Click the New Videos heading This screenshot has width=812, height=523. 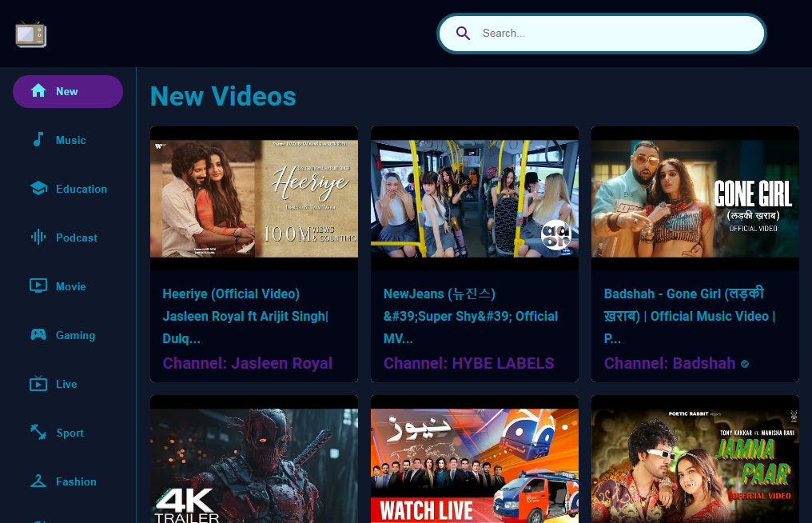tap(223, 96)
